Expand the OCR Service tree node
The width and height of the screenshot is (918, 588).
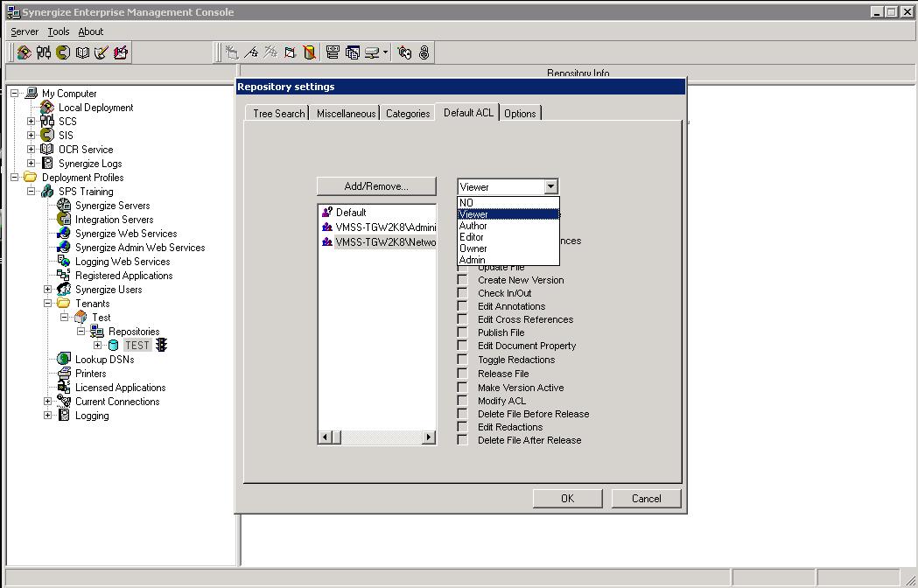31,150
